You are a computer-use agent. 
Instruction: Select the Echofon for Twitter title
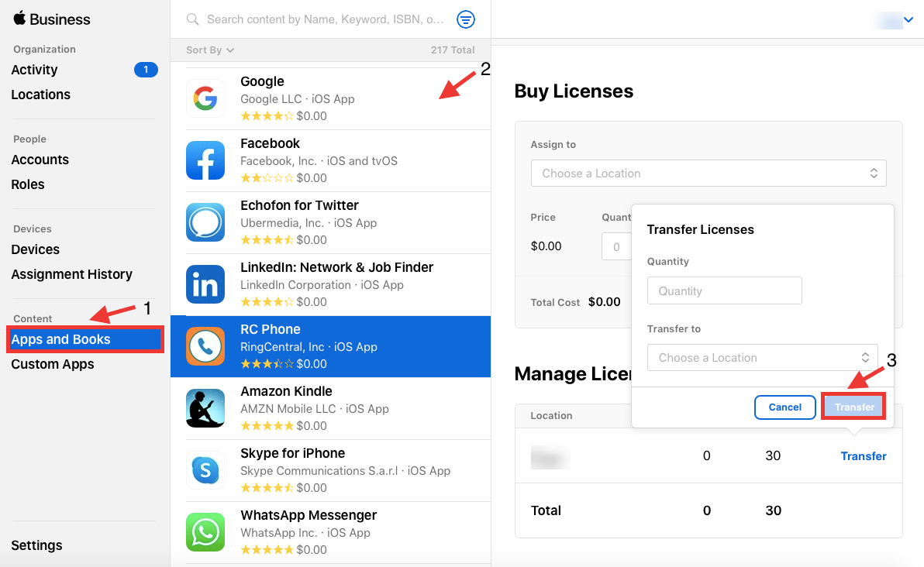tap(299, 205)
